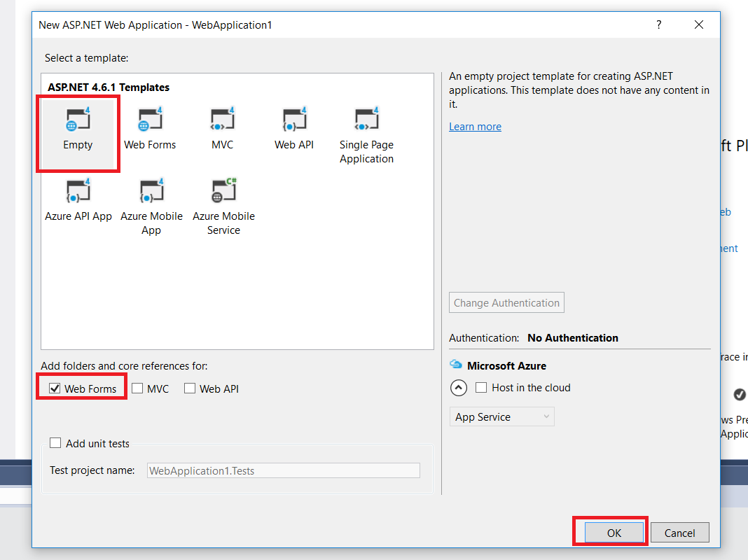Click the background window checkmark circle icon
This screenshot has height=560, width=748.
(x=740, y=394)
